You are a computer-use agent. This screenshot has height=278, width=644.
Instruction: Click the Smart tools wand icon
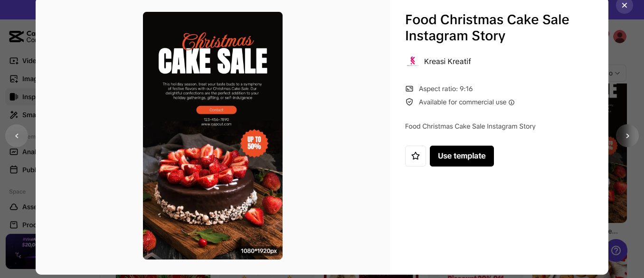14,115
